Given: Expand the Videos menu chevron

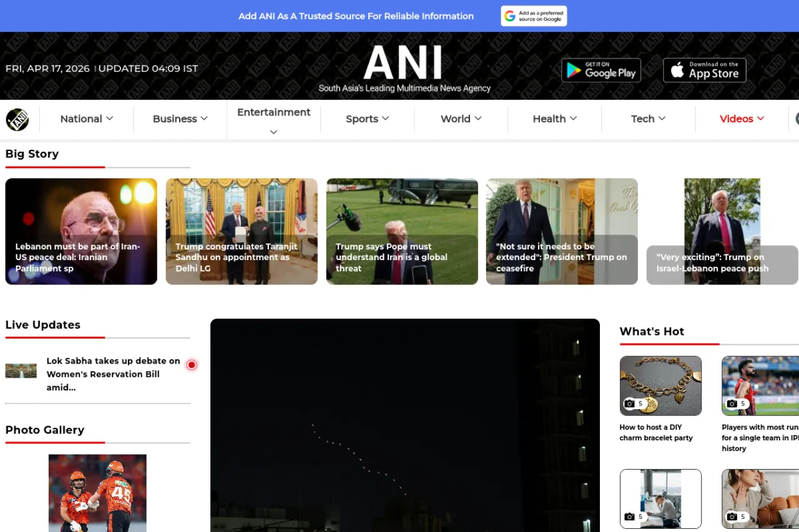Looking at the screenshot, I should pyautogui.click(x=761, y=118).
